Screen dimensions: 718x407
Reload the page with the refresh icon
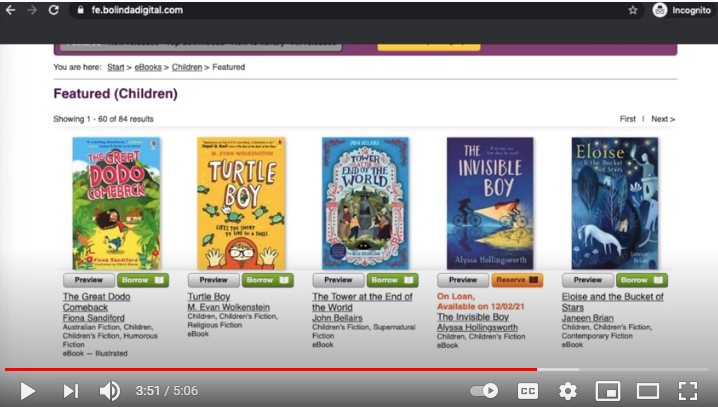54,10
